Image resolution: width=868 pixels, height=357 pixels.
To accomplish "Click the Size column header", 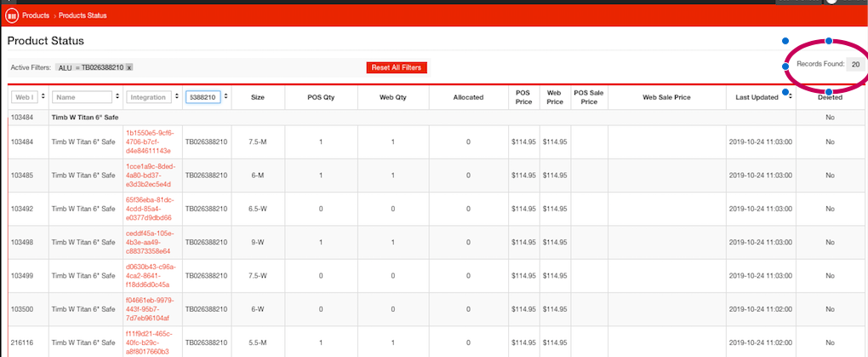I will click(257, 98).
